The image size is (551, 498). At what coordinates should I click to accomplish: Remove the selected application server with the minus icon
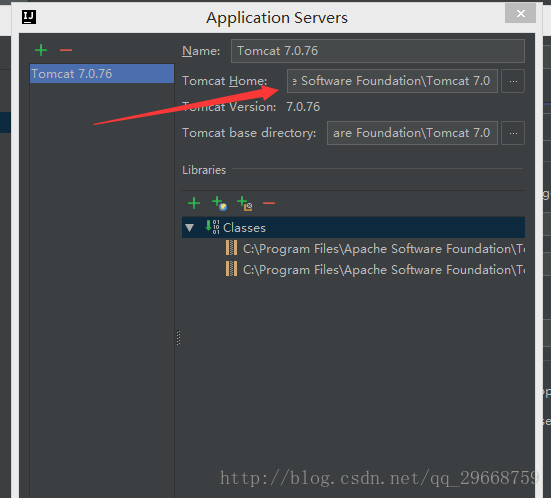tap(66, 50)
